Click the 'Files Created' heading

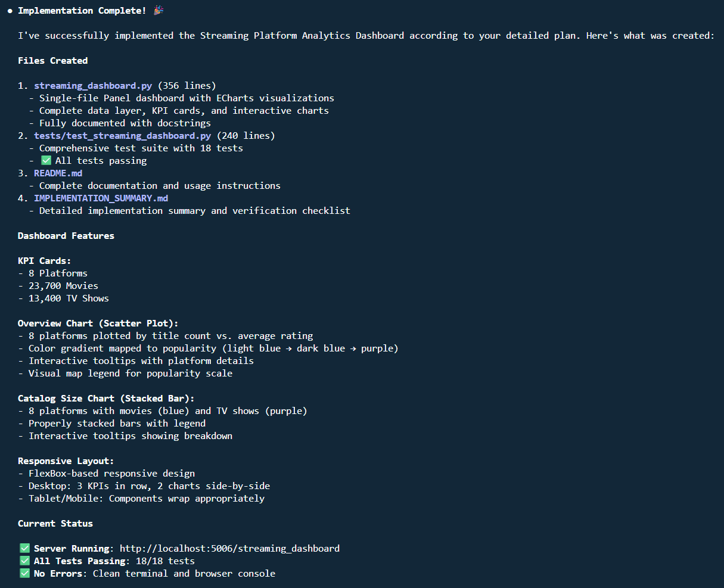52,60
